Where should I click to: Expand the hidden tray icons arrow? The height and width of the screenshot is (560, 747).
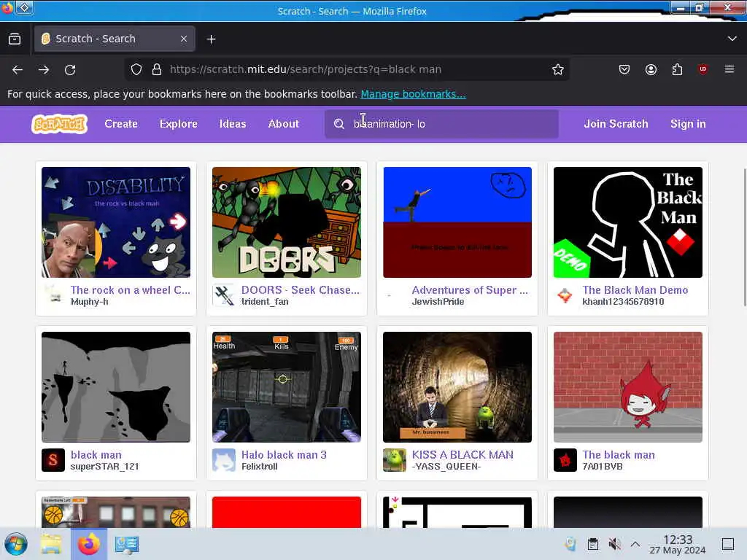click(635, 544)
